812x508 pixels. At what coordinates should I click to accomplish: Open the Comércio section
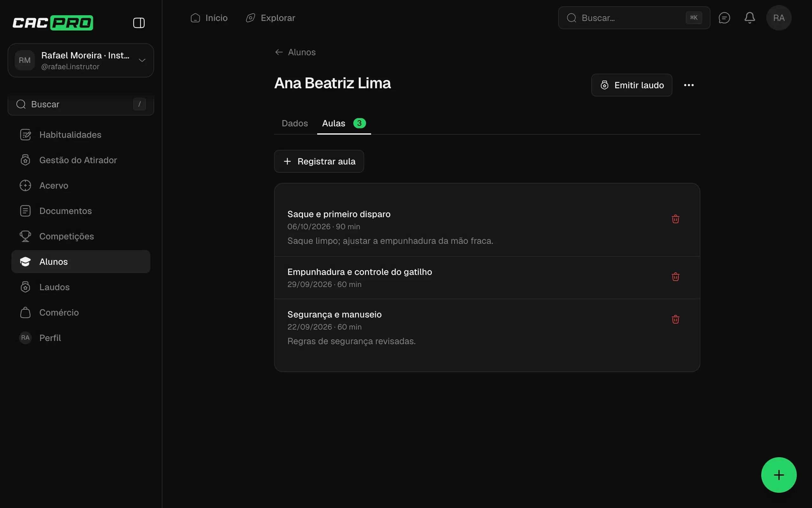(81, 312)
